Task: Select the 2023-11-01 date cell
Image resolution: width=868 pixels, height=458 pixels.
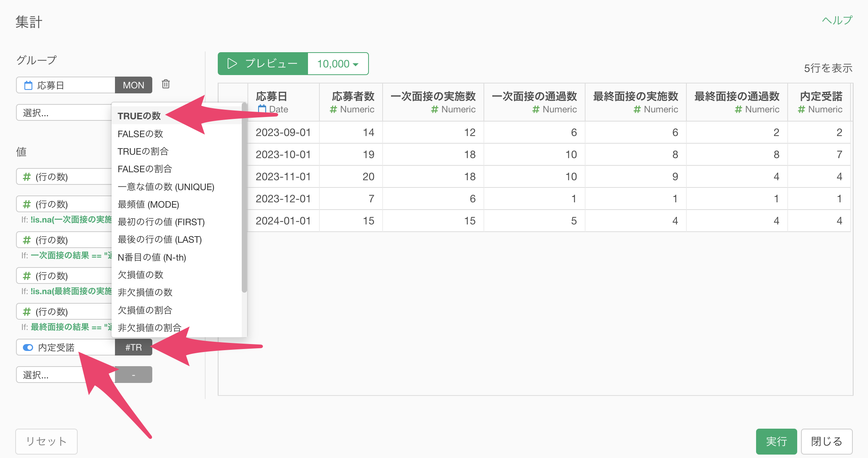Action: (x=283, y=177)
